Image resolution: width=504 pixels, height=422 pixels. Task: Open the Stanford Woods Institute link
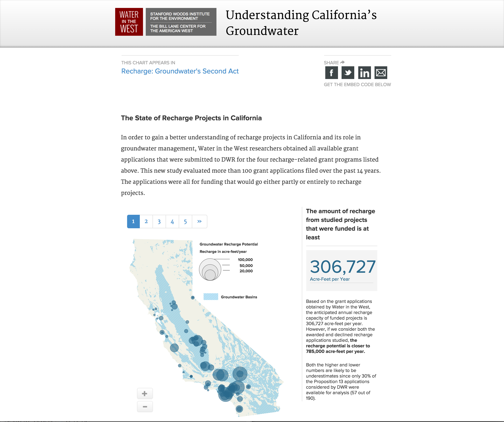tap(180, 16)
